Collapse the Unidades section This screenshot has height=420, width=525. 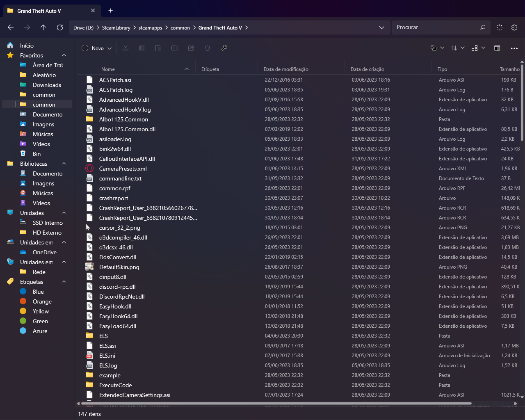(64, 213)
